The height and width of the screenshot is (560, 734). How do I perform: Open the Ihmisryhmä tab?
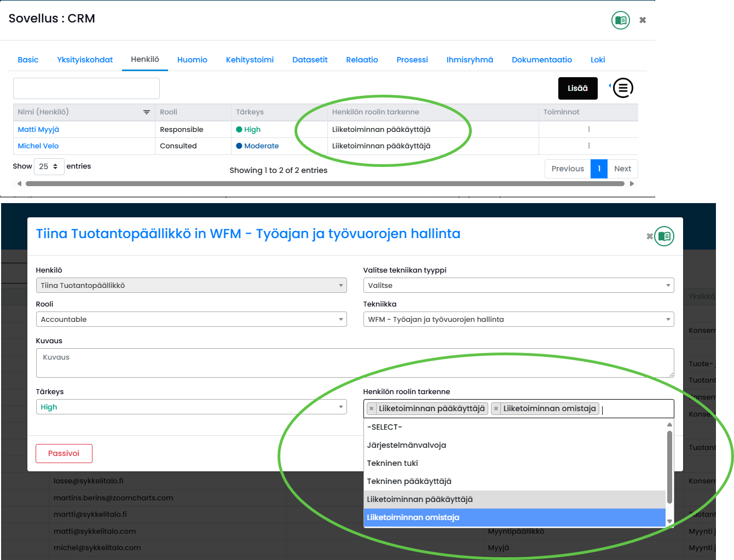(x=470, y=60)
